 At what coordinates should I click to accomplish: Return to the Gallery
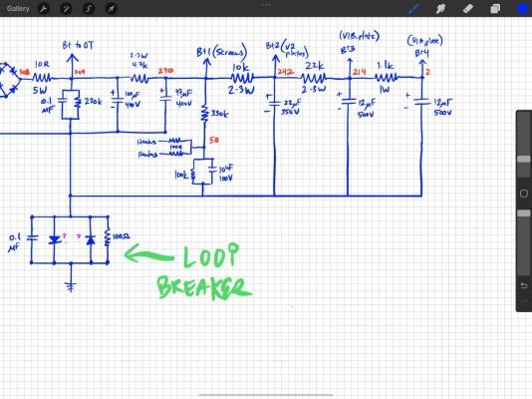[x=18, y=9]
